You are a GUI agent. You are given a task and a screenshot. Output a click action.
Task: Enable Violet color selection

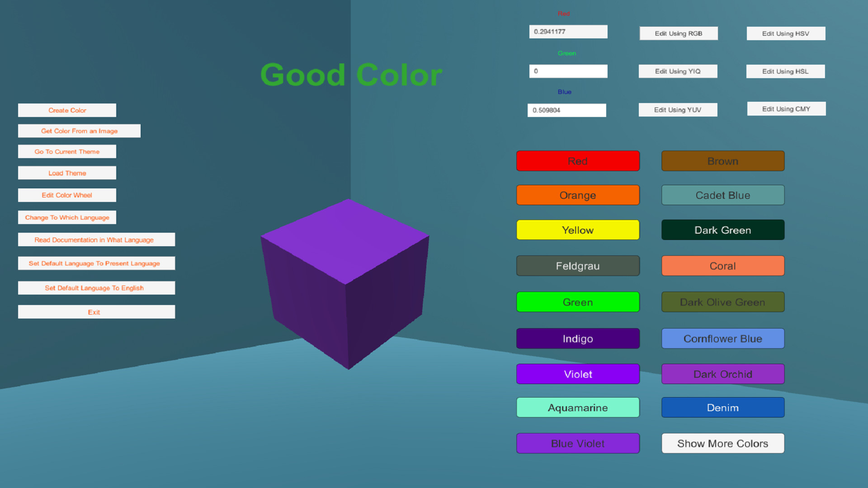click(x=576, y=374)
